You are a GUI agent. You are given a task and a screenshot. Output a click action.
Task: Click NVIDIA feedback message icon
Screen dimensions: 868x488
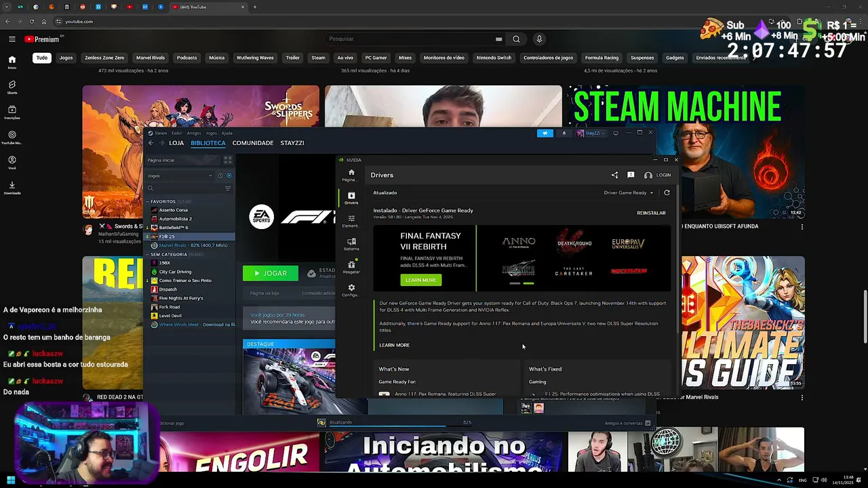pyautogui.click(x=631, y=175)
